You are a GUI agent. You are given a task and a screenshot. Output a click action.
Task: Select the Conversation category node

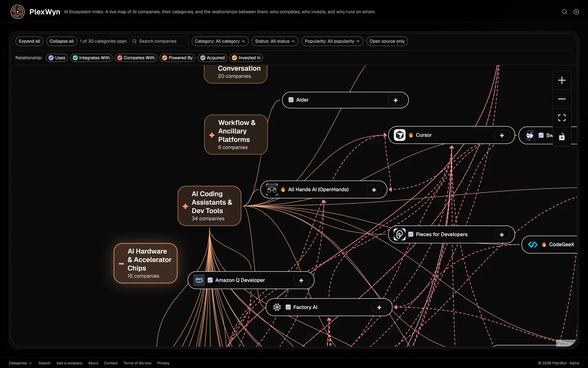click(x=236, y=74)
